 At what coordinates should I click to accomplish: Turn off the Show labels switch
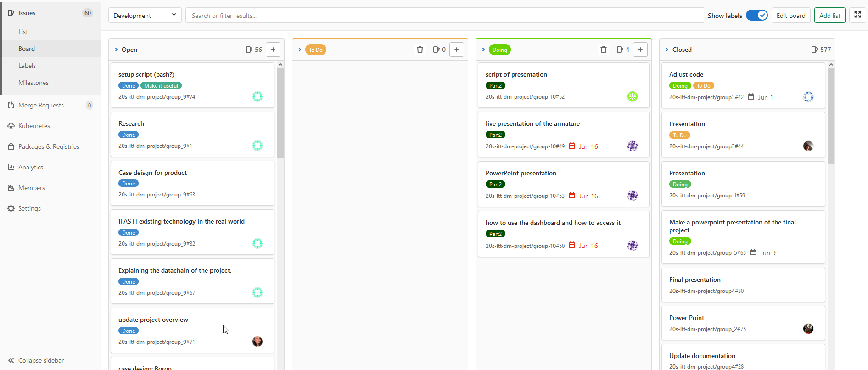[x=757, y=15]
